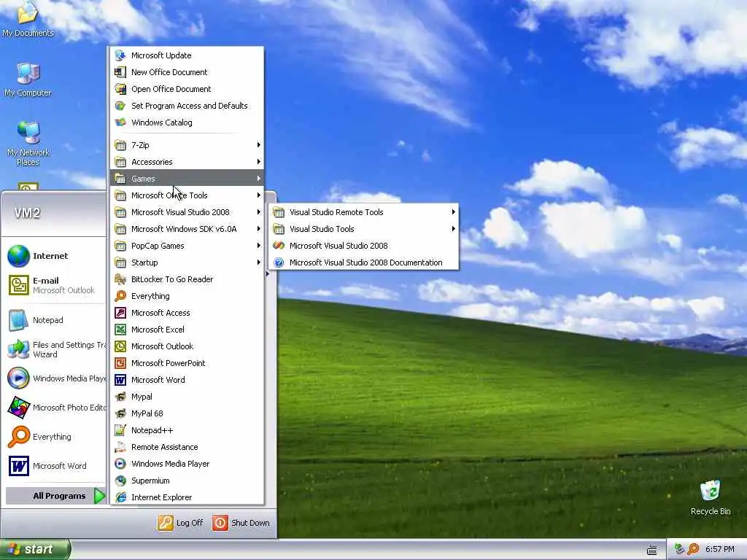Open Files and Settings Transfer Wizard

[55, 349]
